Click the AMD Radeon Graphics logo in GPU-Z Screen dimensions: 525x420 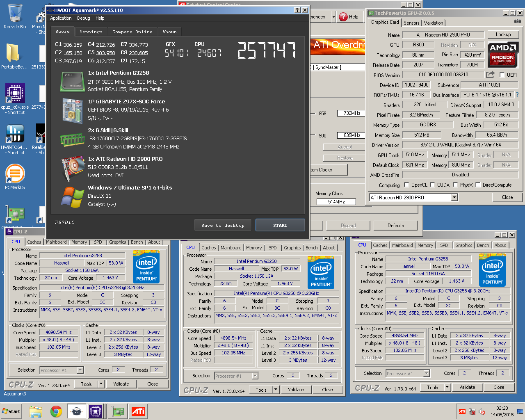[502, 54]
